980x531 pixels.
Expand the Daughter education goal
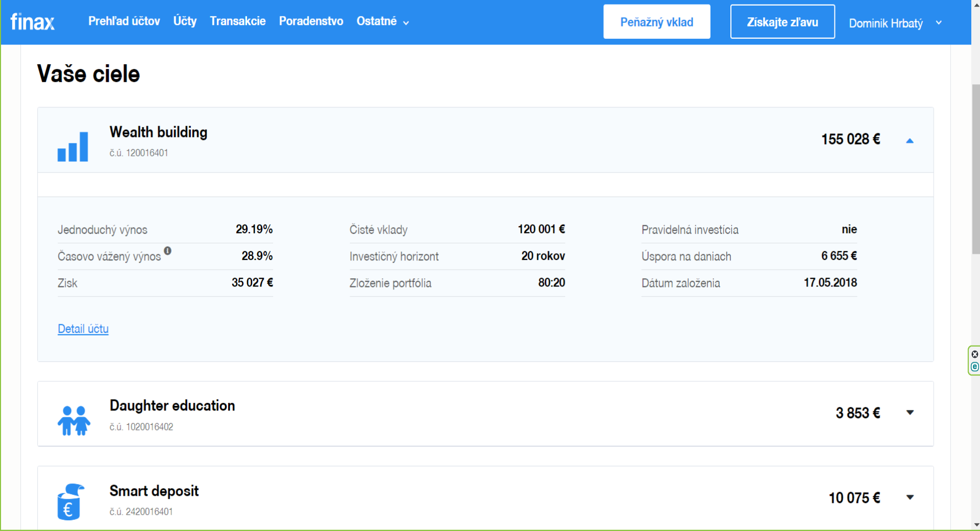point(910,413)
